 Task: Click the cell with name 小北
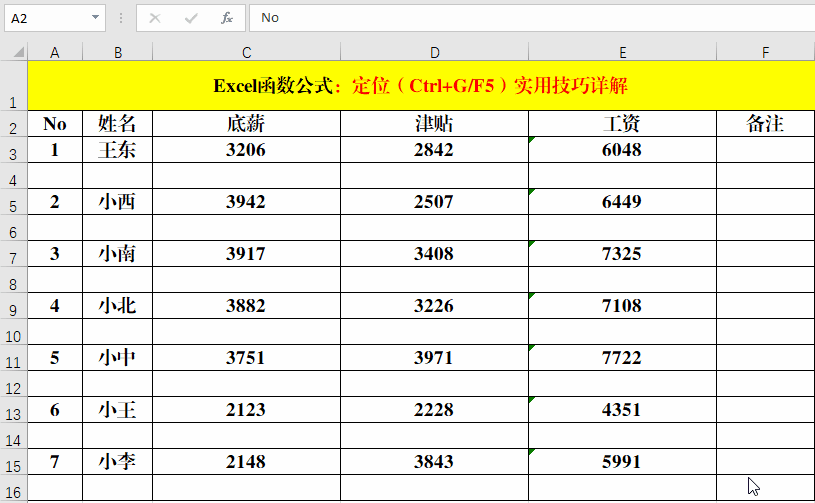click(x=117, y=306)
